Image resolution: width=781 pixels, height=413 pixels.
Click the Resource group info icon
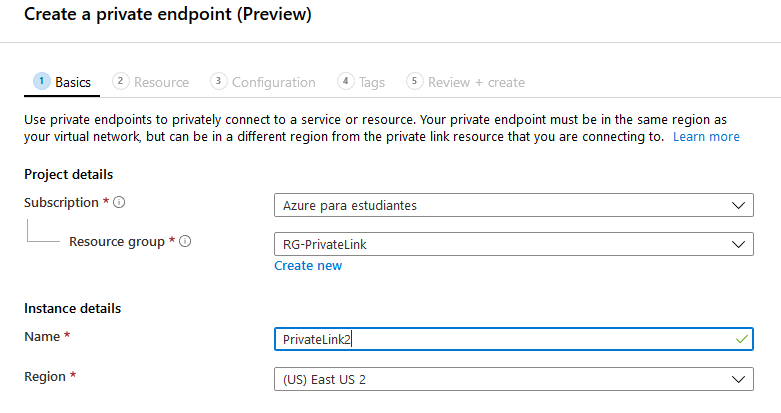[x=185, y=242]
